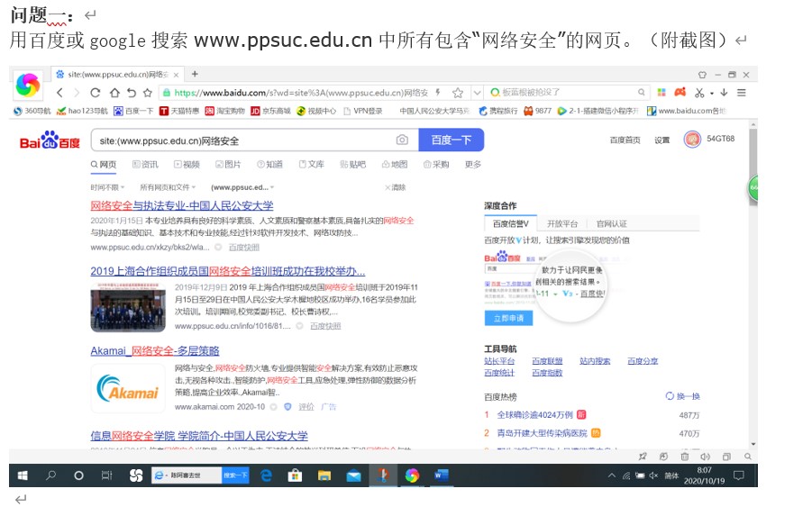Open the 站长平台 tool link

(499, 361)
